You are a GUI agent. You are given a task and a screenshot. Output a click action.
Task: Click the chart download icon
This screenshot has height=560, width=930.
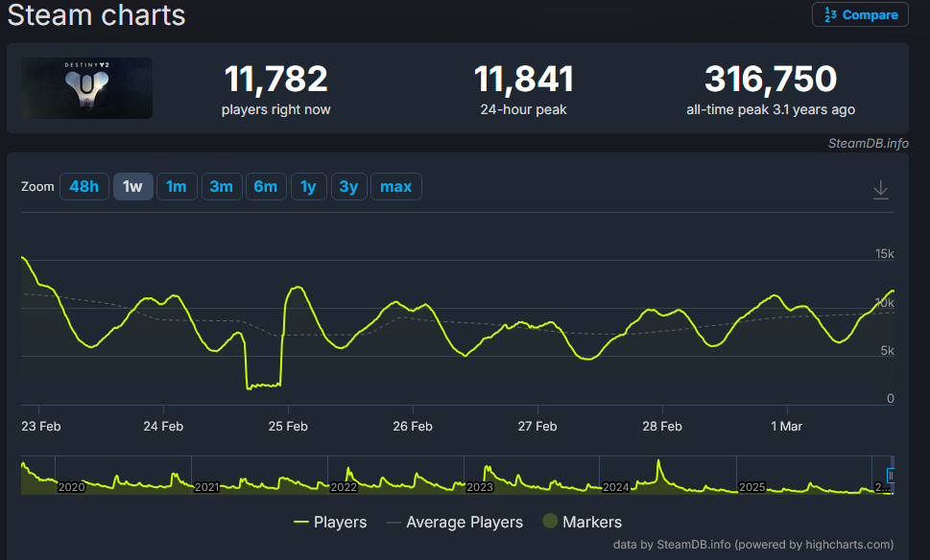click(881, 190)
